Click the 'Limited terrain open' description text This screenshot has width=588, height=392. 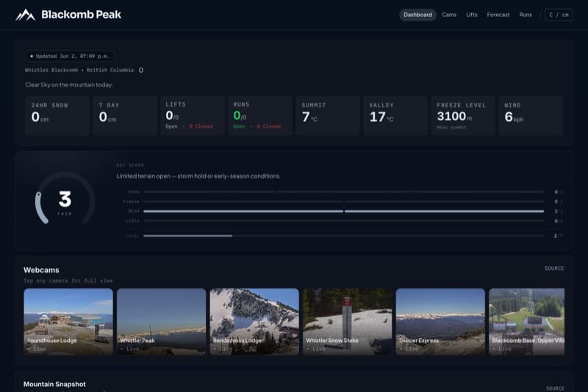[198, 176]
